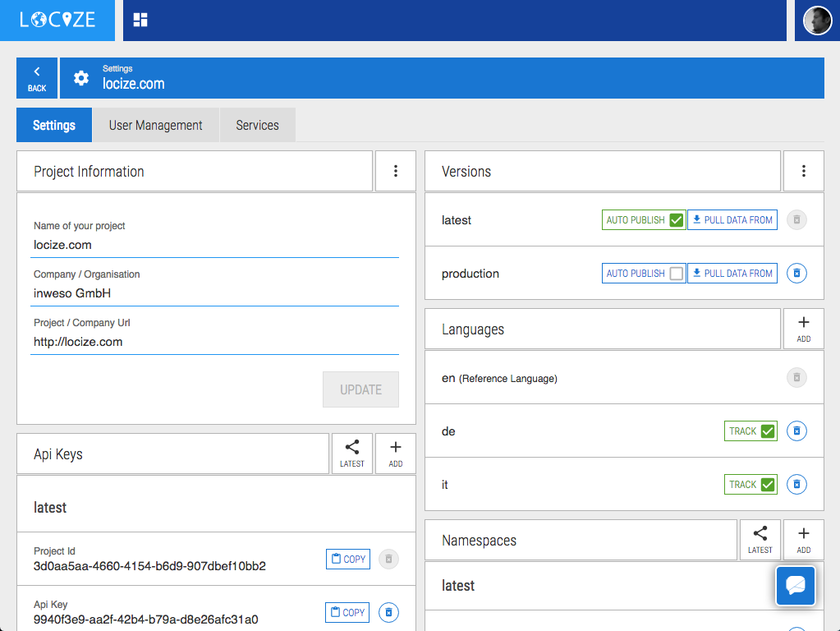Toggle TRACK for the it language
This screenshot has width=840, height=631.
click(x=750, y=485)
